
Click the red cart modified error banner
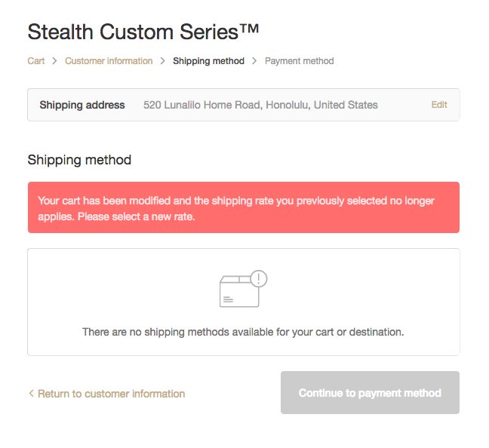244,207
